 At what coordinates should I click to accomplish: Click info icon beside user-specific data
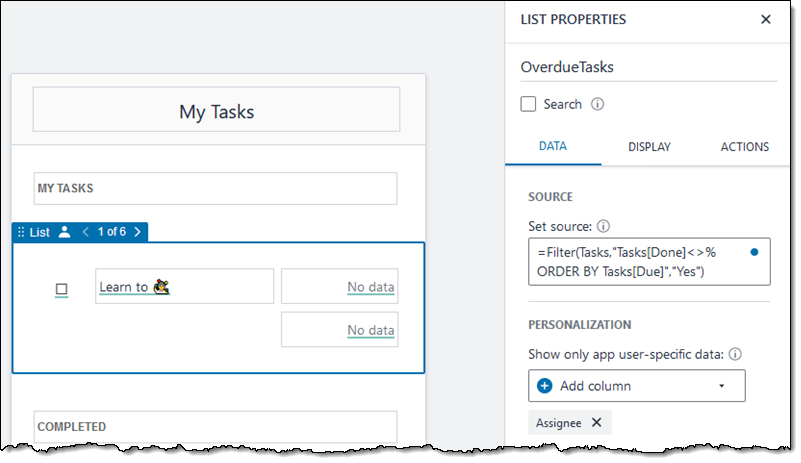click(735, 354)
